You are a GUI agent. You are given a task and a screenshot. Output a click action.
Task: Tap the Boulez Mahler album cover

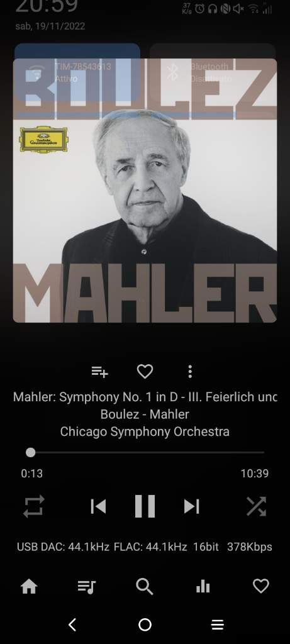click(145, 191)
